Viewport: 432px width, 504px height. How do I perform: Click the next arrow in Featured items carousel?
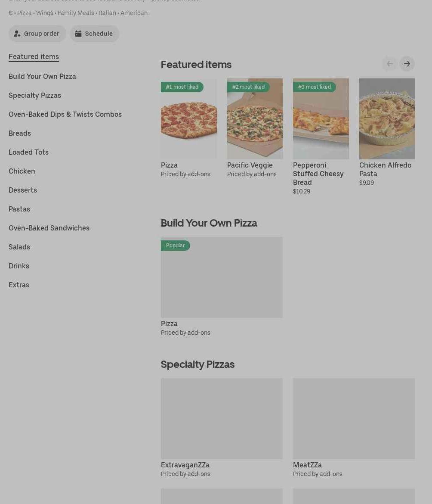tap(407, 64)
